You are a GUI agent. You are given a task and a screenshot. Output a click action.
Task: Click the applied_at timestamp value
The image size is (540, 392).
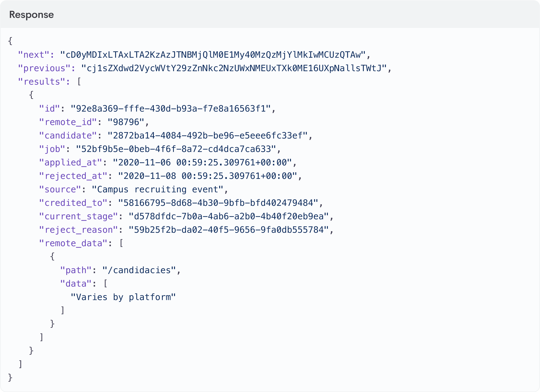[x=202, y=162]
